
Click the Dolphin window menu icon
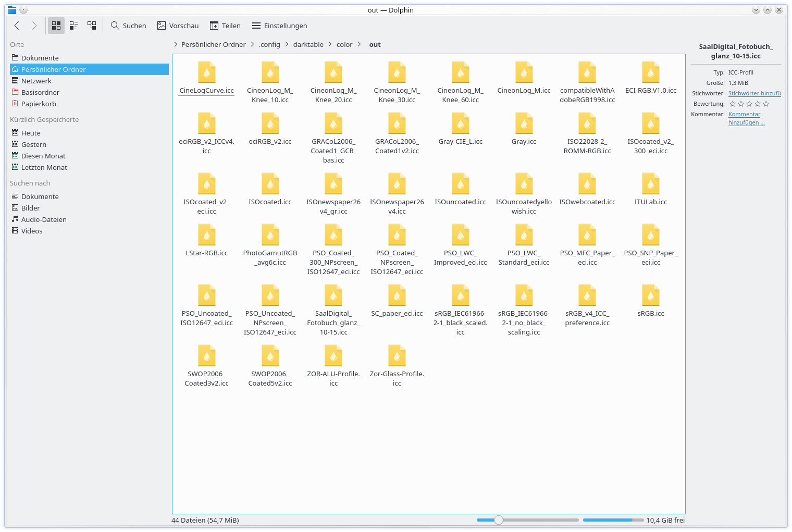pyautogui.click(x=12, y=10)
